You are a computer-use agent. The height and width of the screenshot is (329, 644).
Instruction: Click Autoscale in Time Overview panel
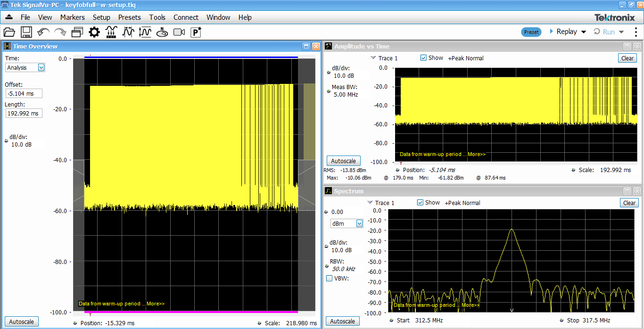coord(21,321)
